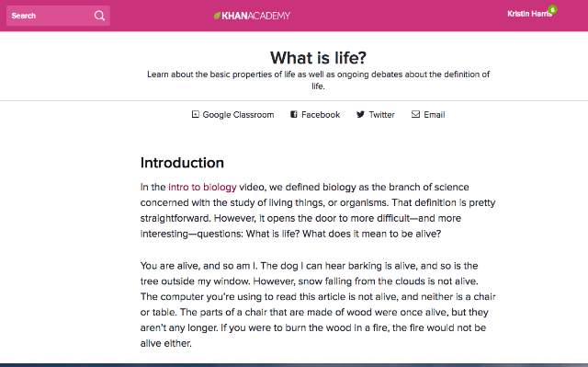Click the paragraph starting "In the intro"
The height and width of the screenshot is (367, 588).
318,210
